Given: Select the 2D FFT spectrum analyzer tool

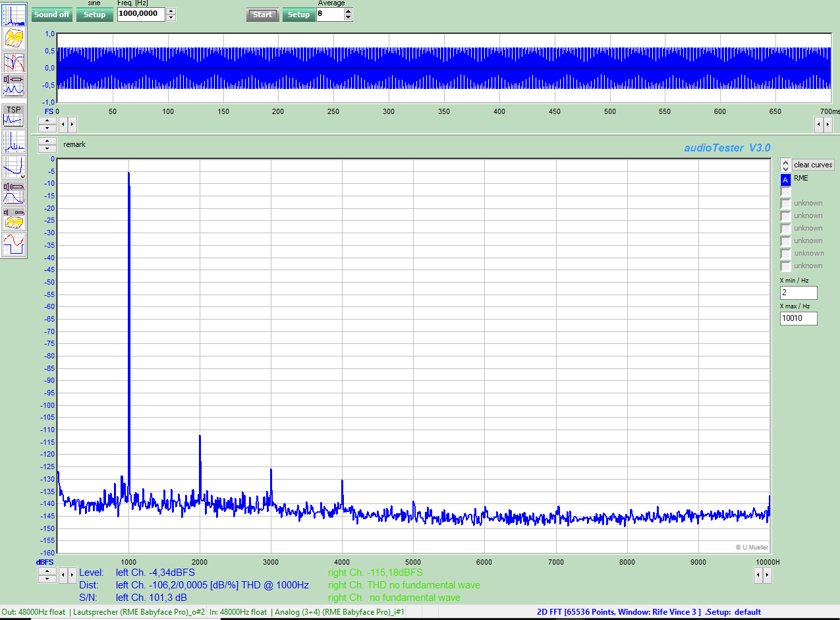Looking at the screenshot, I should tap(13, 14).
